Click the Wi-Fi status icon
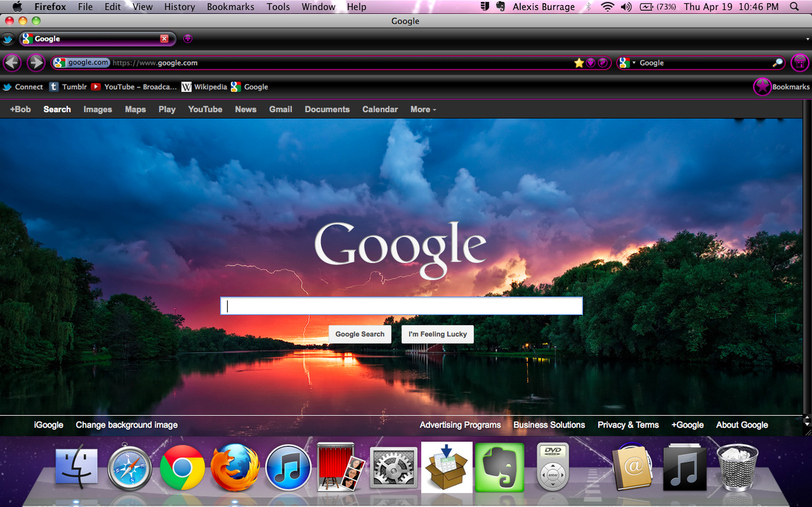 coord(607,7)
